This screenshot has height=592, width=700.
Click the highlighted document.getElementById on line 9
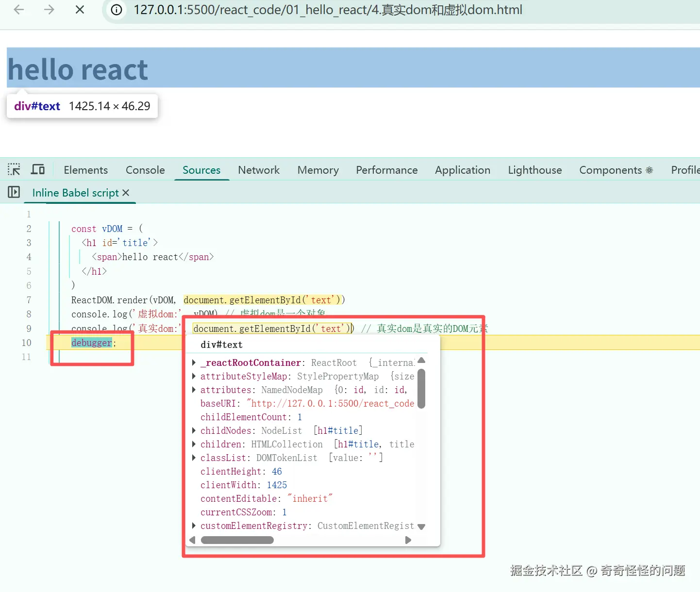[x=273, y=329]
